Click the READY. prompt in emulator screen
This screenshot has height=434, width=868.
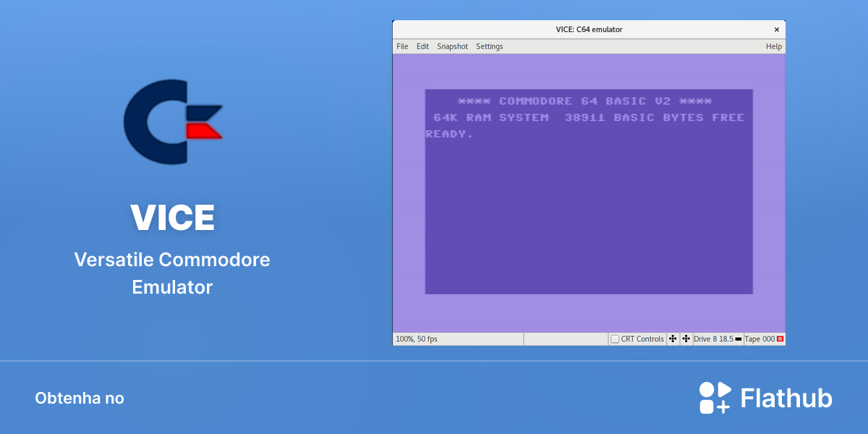coord(449,134)
